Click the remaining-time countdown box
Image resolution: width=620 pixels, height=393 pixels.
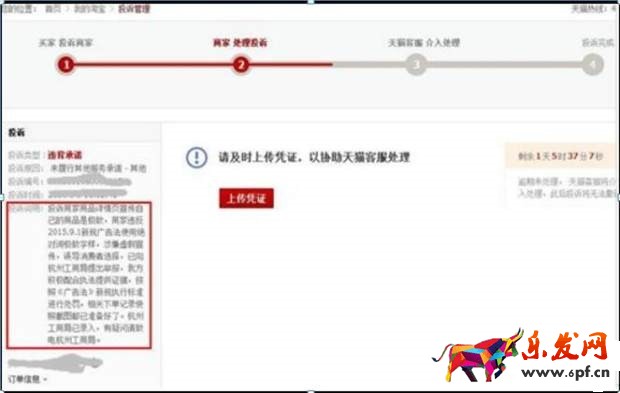click(561, 156)
